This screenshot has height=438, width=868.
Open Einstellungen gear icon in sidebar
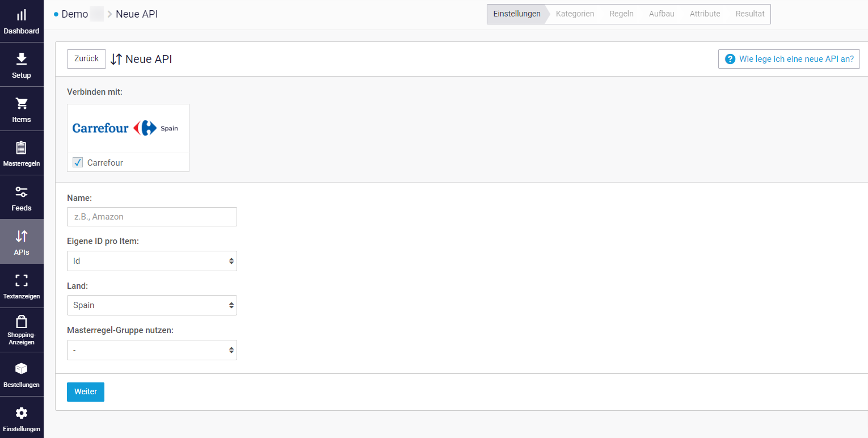pos(22,413)
